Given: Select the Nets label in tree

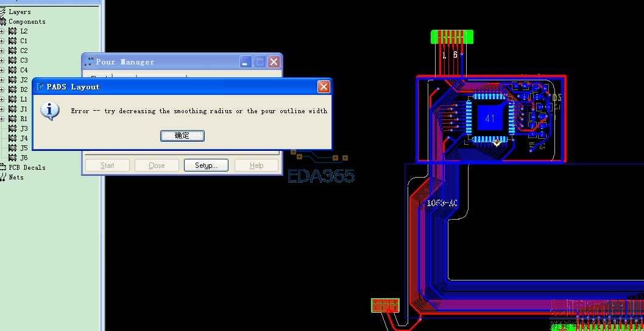Looking at the screenshot, I should click(16, 177).
